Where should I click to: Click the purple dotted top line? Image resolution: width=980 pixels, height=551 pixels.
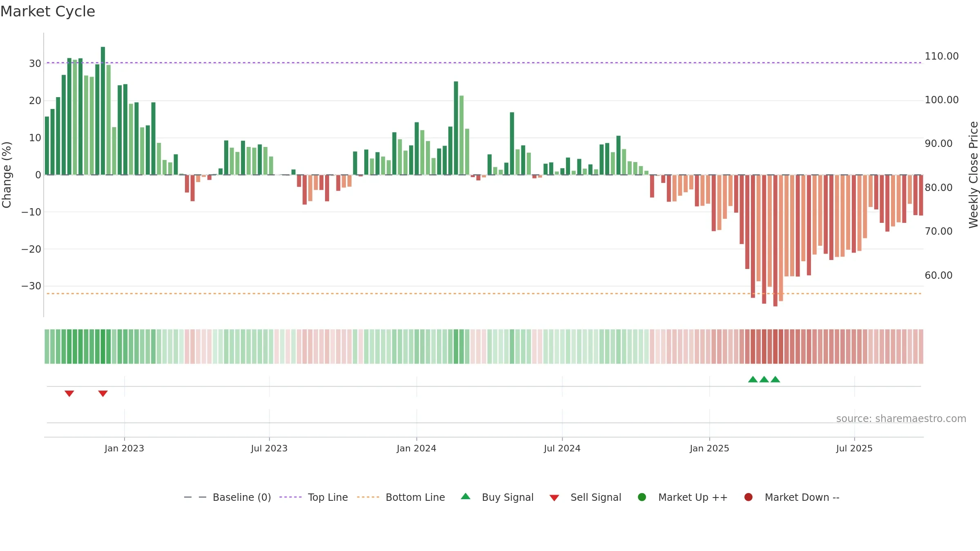[484, 63]
